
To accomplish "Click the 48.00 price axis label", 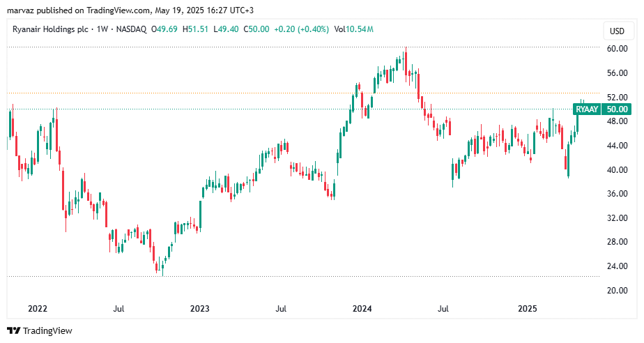I will 618,121.
